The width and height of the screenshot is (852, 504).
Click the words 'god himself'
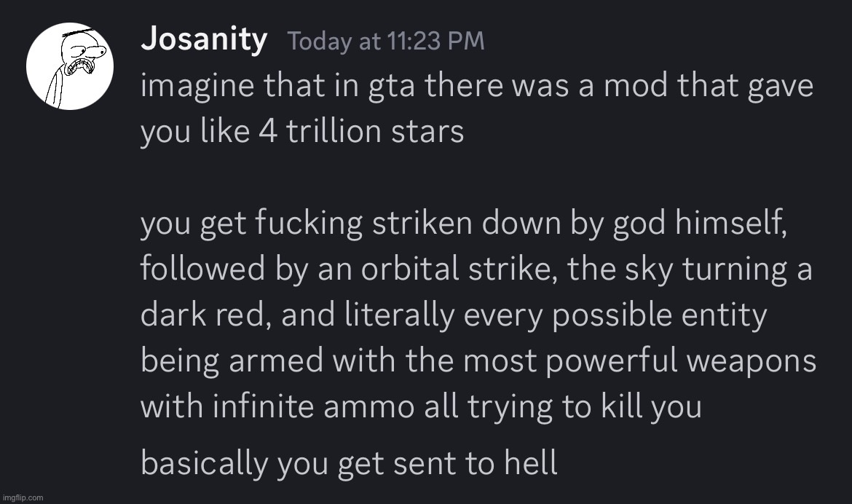click(x=700, y=224)
